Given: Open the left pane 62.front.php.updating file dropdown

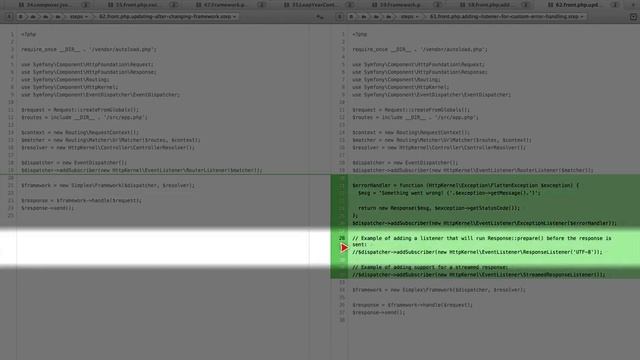Looking at the screenshot, I should pyautogui.click(x=168, y=17).
